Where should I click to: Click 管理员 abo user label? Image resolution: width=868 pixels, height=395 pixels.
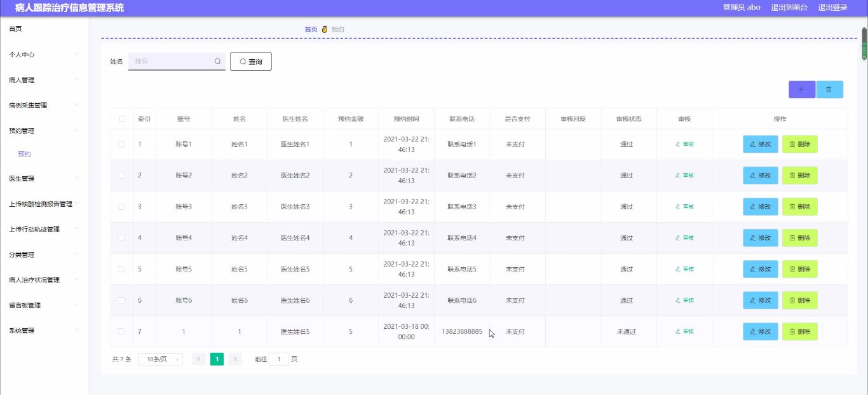click(x=742, y=8)
